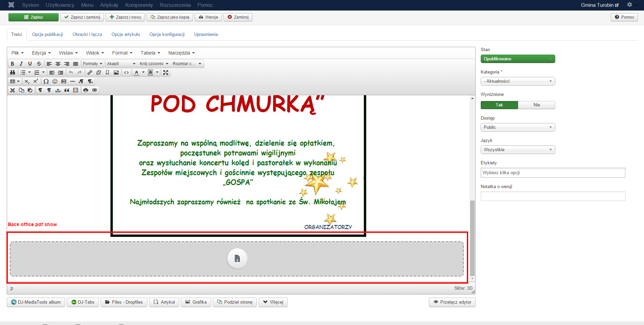Click the find and replace binoculars icon
This screenshot has height=325, width=644.
(13, 73)
